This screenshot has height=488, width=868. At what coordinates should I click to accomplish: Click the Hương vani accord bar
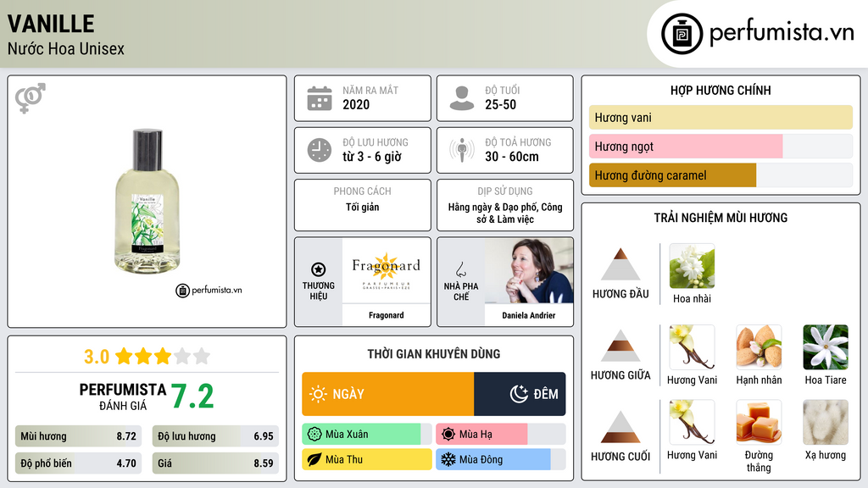click(x=721, y=117)
